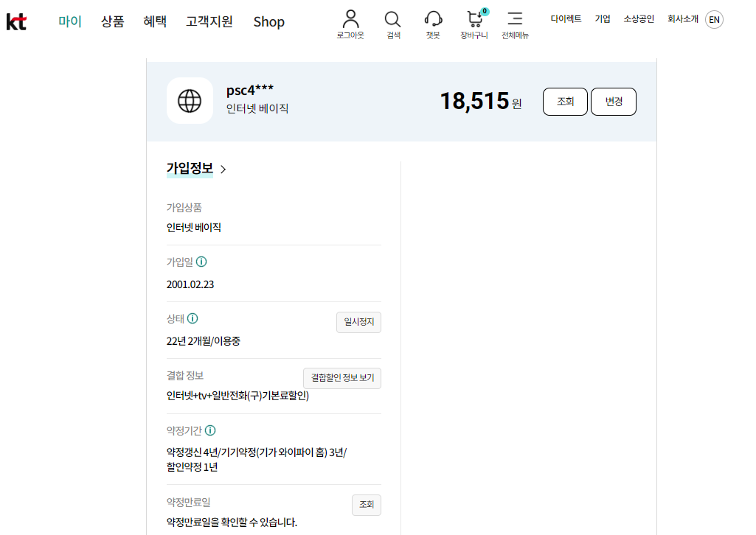Open the 마이 menu

(x=70, y=21)
